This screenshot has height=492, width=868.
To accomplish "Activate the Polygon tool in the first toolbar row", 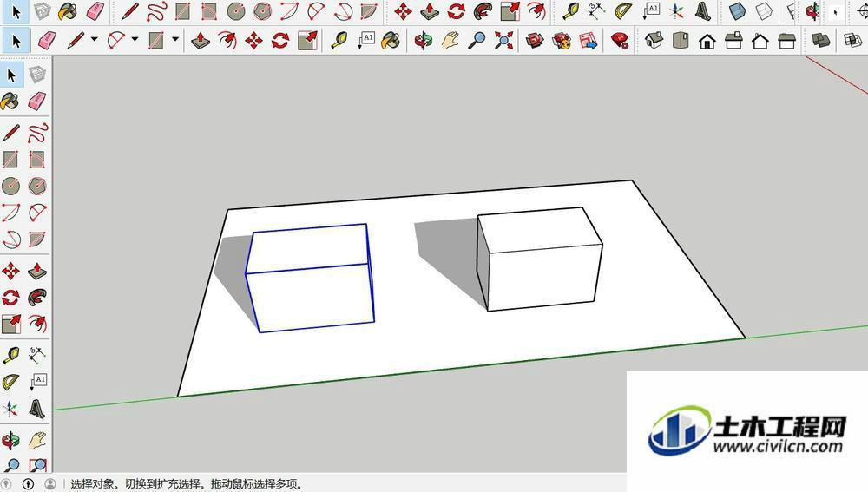I will point(262,11).
